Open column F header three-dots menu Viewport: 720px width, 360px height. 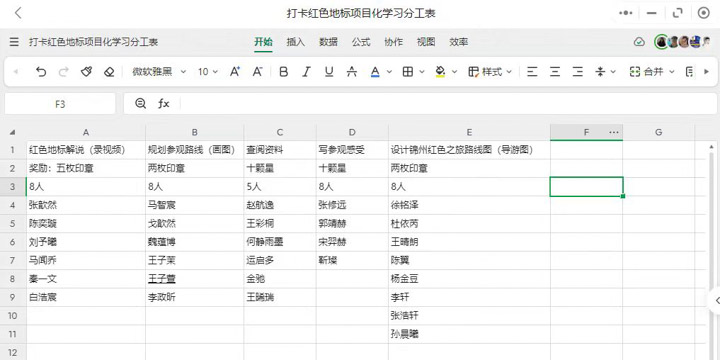tap(614, 132)
